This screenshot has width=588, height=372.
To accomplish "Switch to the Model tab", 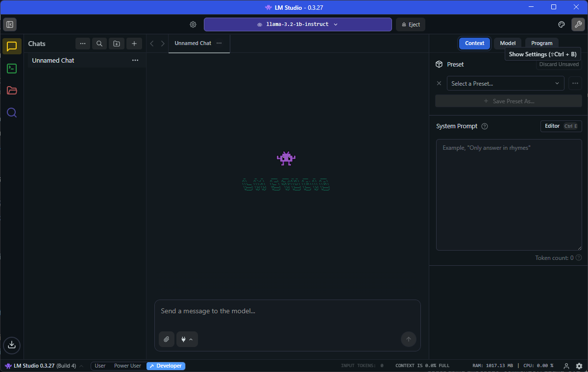I will tap(507, 43).
